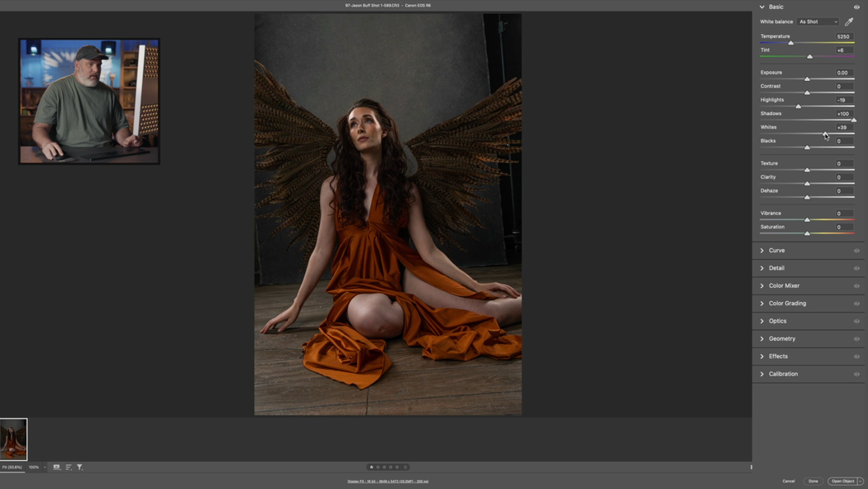Click the Temperature slider handle
Viewport: 868px width, 489px height.
[x=791, y=43]
